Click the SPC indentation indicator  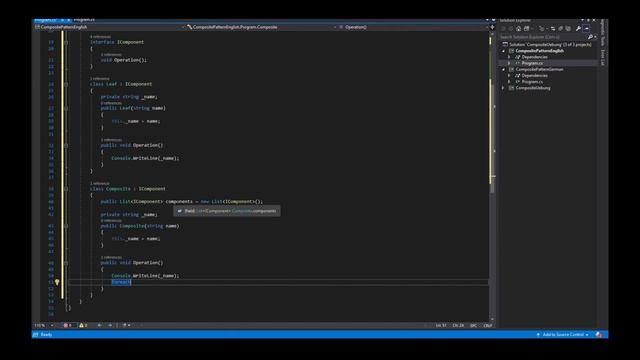click(x=473, y=326)
